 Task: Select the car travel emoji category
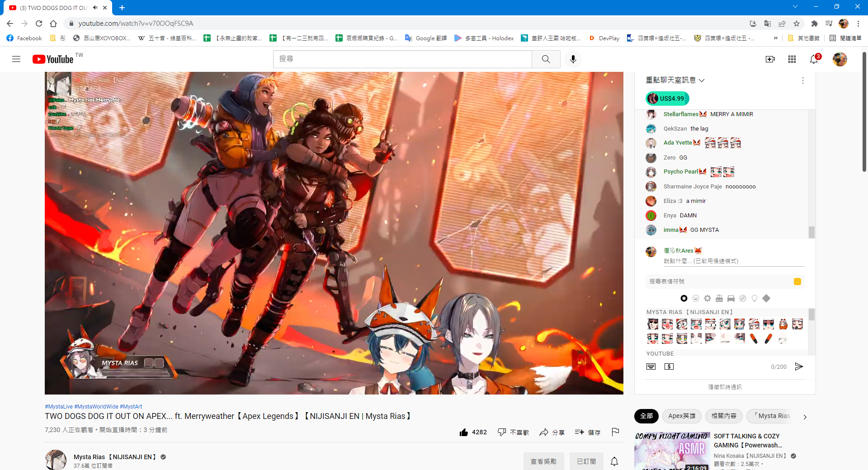731,298
